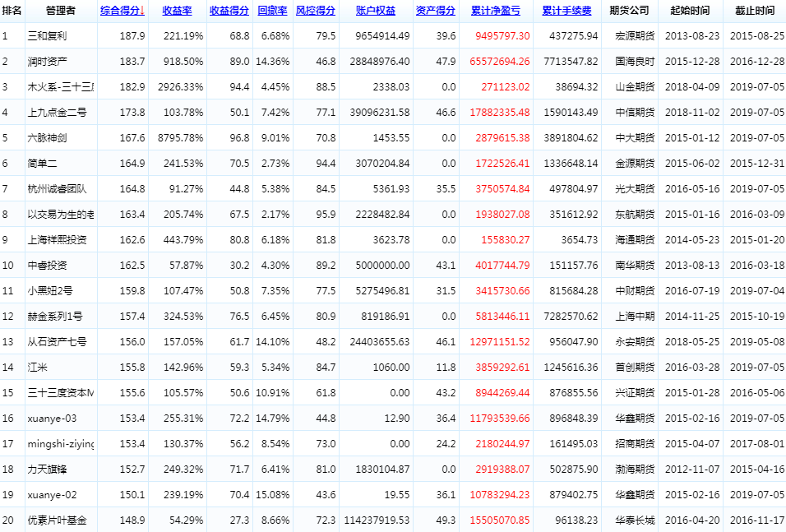Screen dimensions: 786x532
Task: Sort by 综合得分 column header
Action: (x=123, y=11)
